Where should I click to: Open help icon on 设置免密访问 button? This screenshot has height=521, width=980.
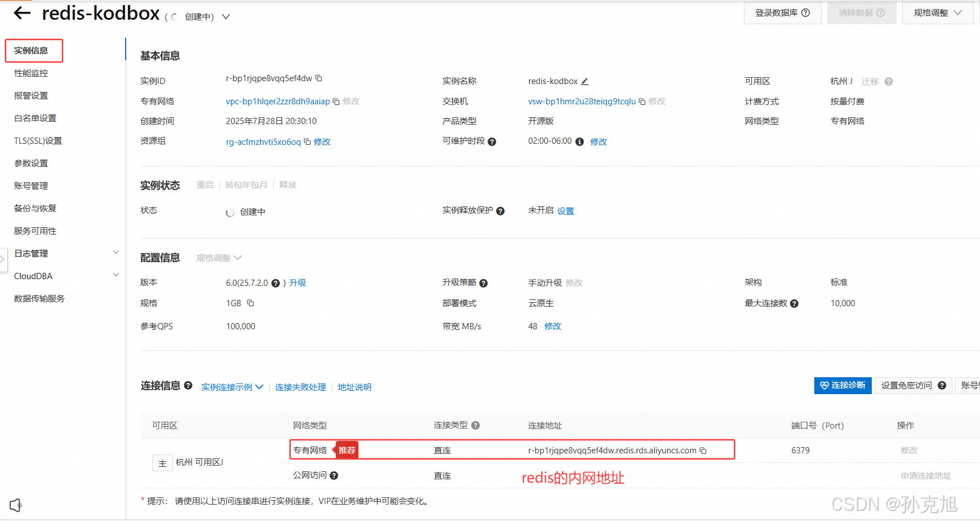click(942, 386)
